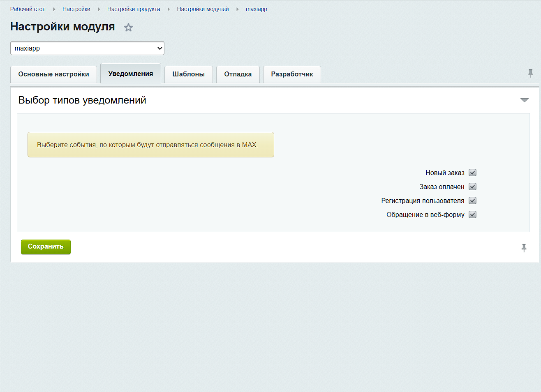This screenshot has width=541, height=392.
Task: Select the Уведомления tab
Action: pos(130,74)
